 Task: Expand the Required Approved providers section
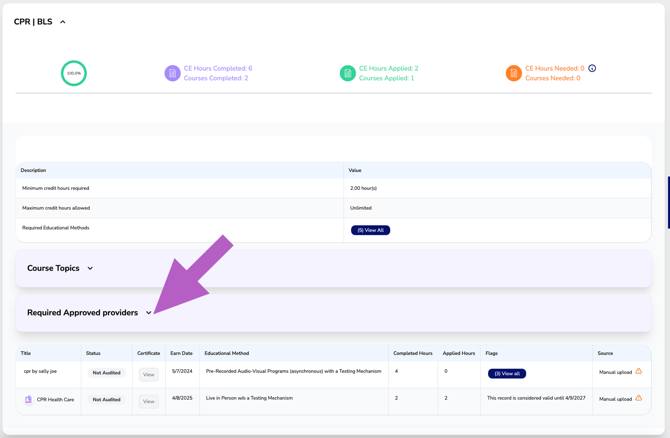point(149,313)
